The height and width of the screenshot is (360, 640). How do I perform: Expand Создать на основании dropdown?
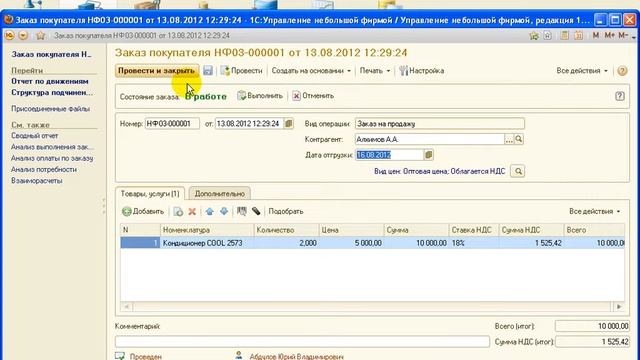[x=311, y=71]
